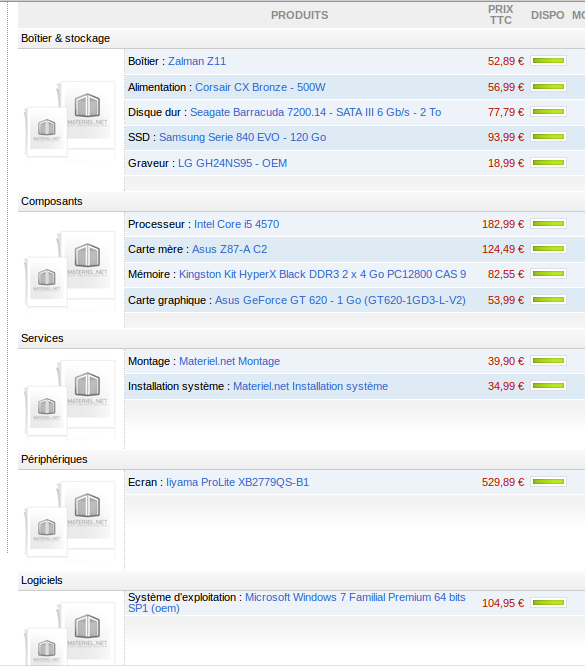585x666 pixels.
Task: Click the 93,99 € price
Action: point(506,137)
